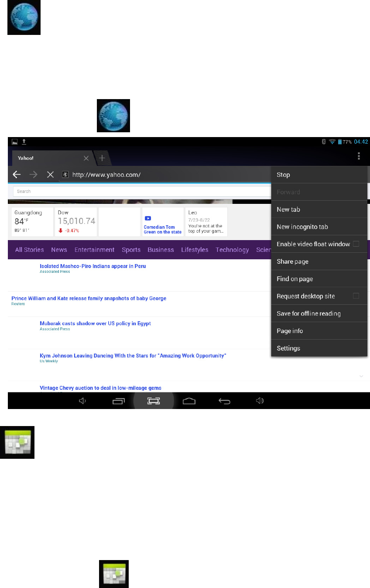Click the globe icon above the screenshot
This screenshot has width=370, height=588.
point(113,116)
